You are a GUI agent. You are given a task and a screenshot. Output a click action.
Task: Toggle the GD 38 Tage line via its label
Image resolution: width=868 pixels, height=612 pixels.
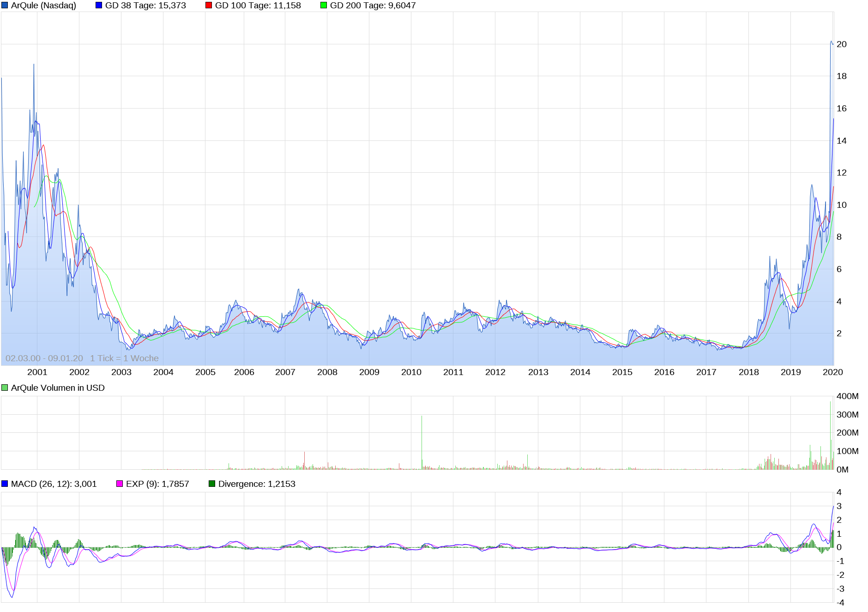tap(145, 6)
